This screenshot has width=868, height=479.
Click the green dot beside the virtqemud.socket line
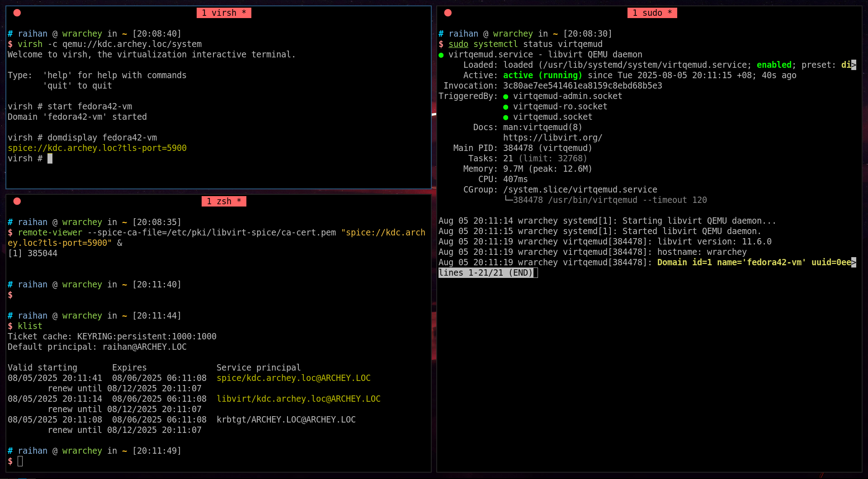[x=506, y=117]
